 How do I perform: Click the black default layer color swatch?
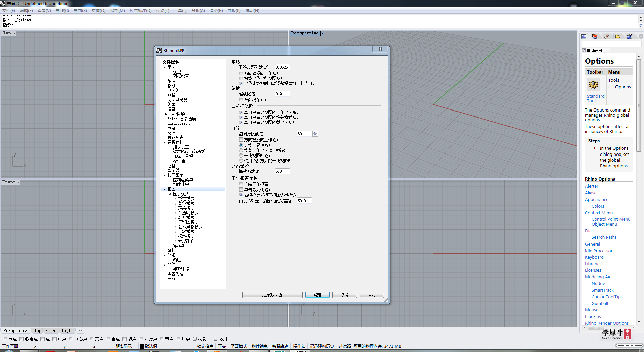tap(142, 346)
